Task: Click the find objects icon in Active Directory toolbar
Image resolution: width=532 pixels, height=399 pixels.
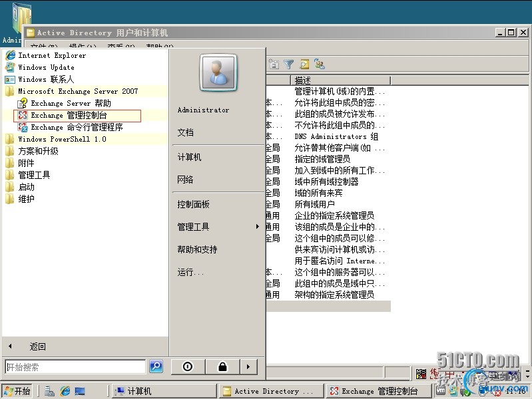Action: [x=304, y=64]
